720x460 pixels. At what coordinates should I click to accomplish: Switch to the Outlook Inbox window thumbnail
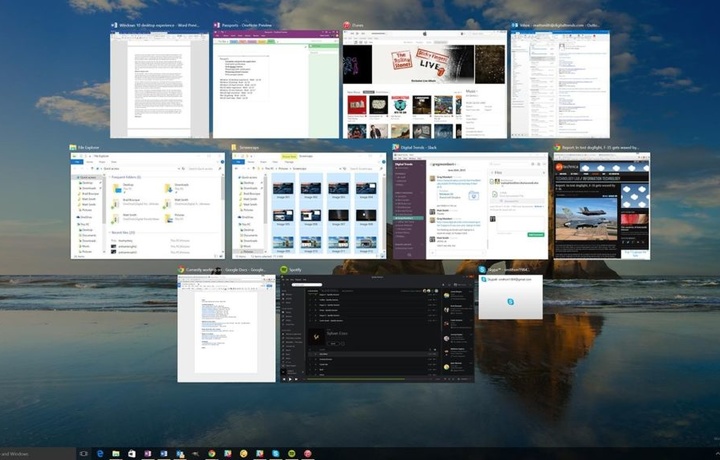(x=560, y=84)
